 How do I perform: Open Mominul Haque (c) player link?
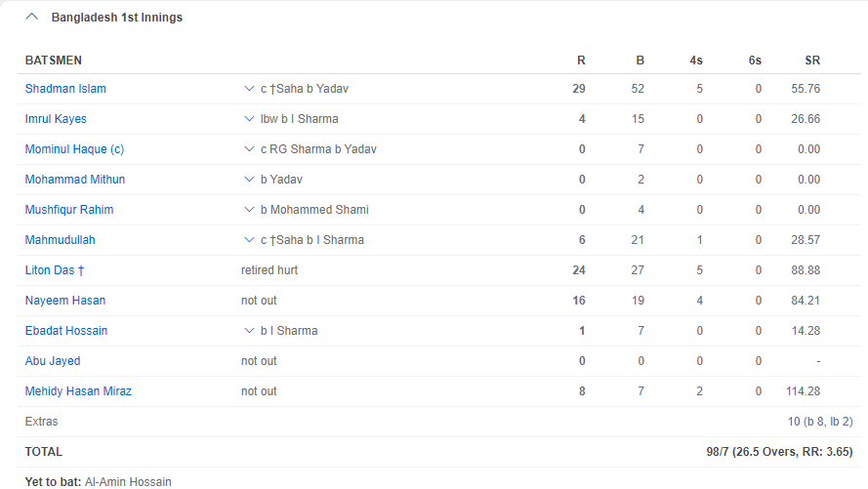pos(74,149)
